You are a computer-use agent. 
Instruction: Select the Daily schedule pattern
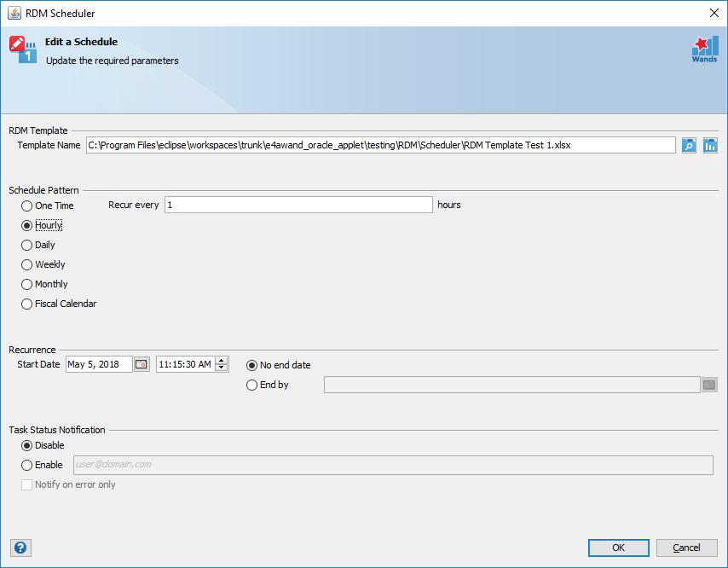[26, 245]
